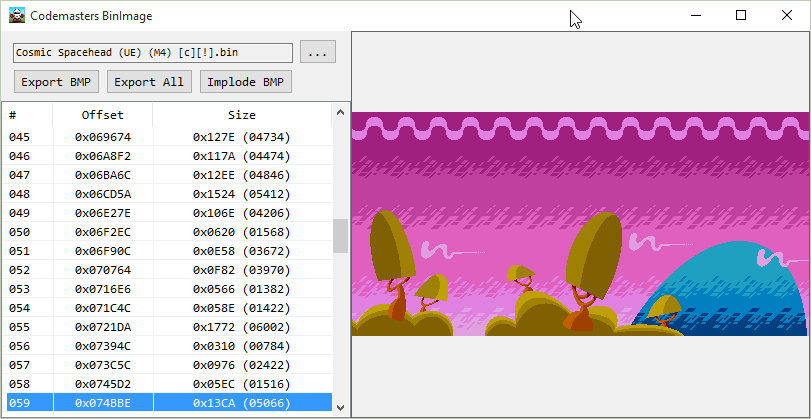811x419 pixels.
Task: Click size 0x13CA (05066)
Action: coord(242,403)
